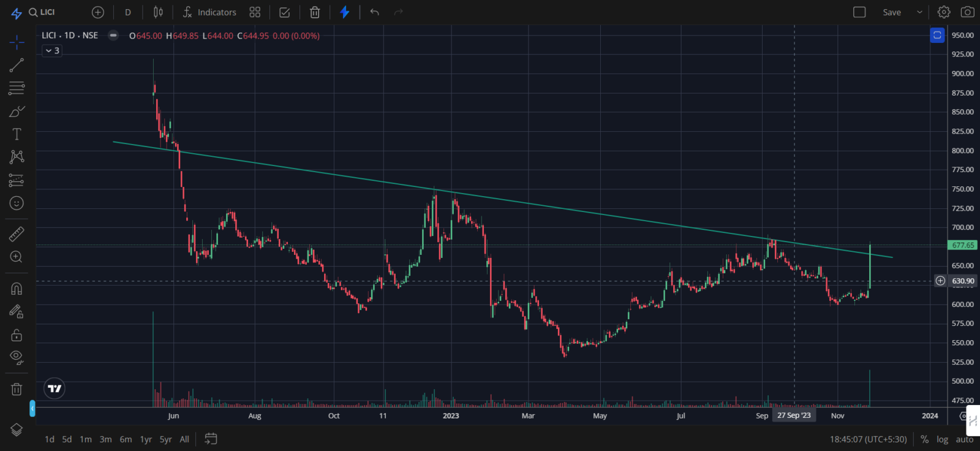Click the undo arrow
This screenshot has height=451, width=980.
[375, 12]
